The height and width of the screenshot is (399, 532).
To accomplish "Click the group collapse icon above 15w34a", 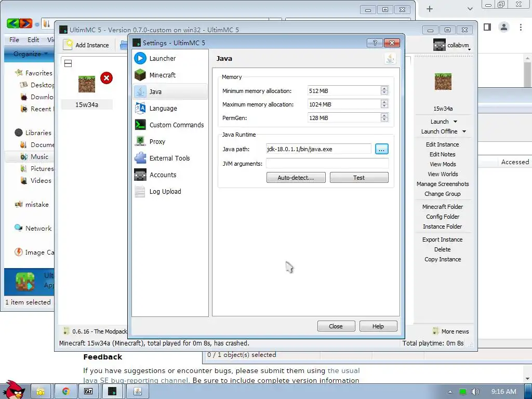I will point(68,63).
